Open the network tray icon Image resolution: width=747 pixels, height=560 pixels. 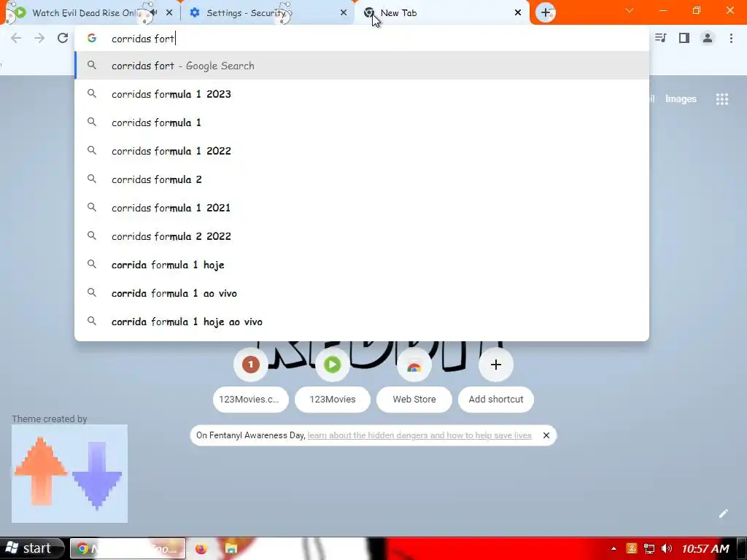pos(649,549)
